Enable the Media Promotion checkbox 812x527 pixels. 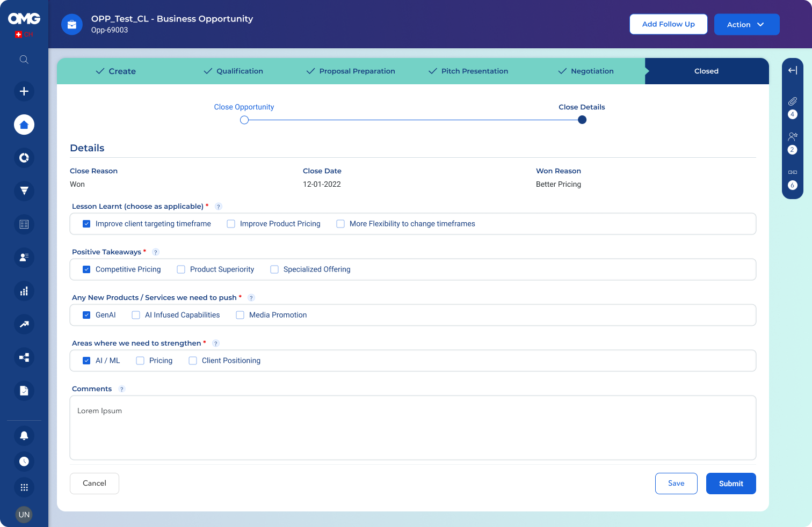click(x=240, y=315)
